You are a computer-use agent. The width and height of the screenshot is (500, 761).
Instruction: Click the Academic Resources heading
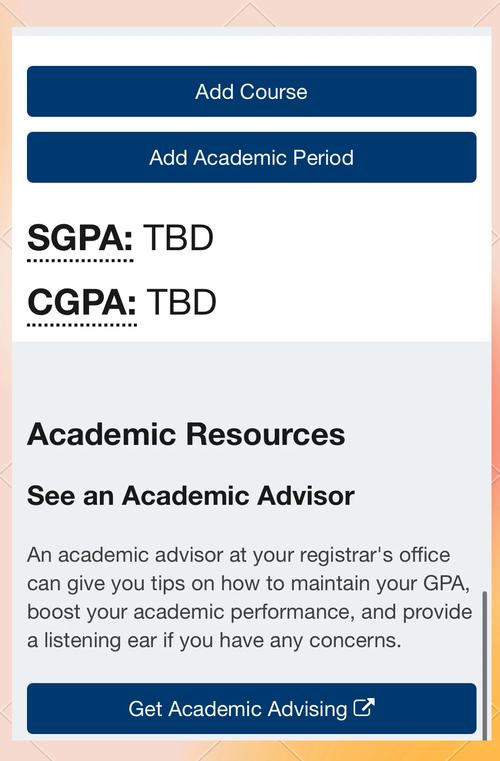pyautogui.click(x=186, y=434)
